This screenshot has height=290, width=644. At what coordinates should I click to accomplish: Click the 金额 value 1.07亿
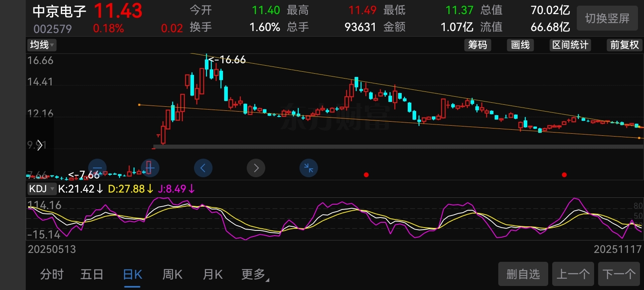pyautogui.click(x=457, y=27)
